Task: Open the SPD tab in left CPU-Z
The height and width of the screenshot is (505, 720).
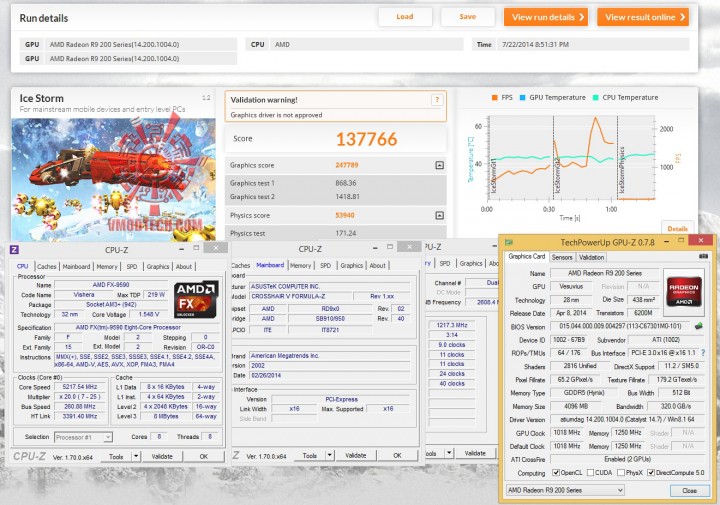Action: click(132, 266)
